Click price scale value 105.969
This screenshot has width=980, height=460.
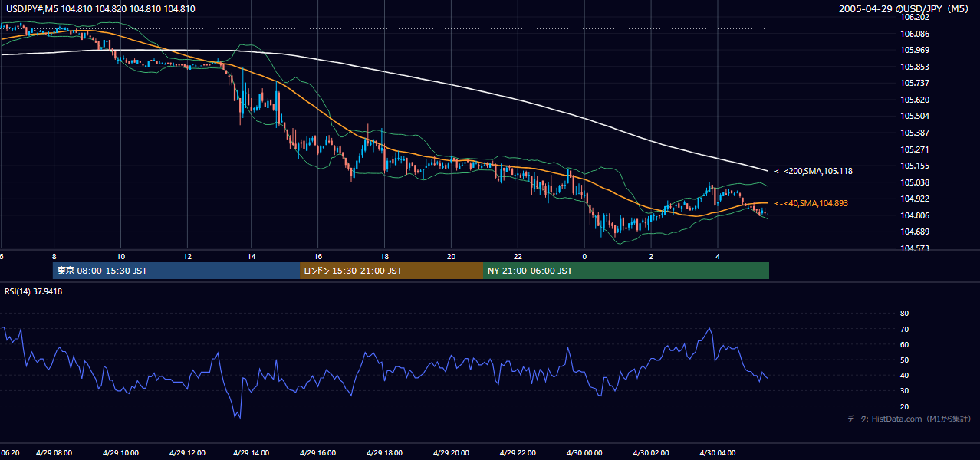point(915,51)
